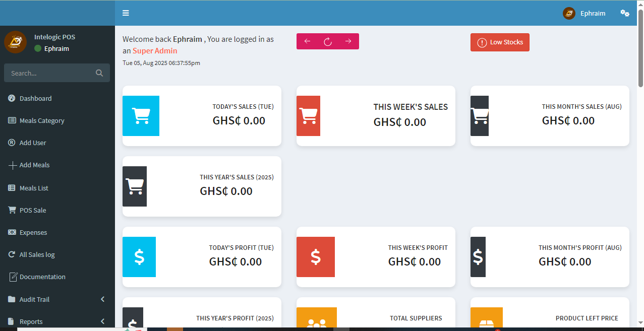Click the green online status dot
Viewport: 644px width, 331px height.
38,49
